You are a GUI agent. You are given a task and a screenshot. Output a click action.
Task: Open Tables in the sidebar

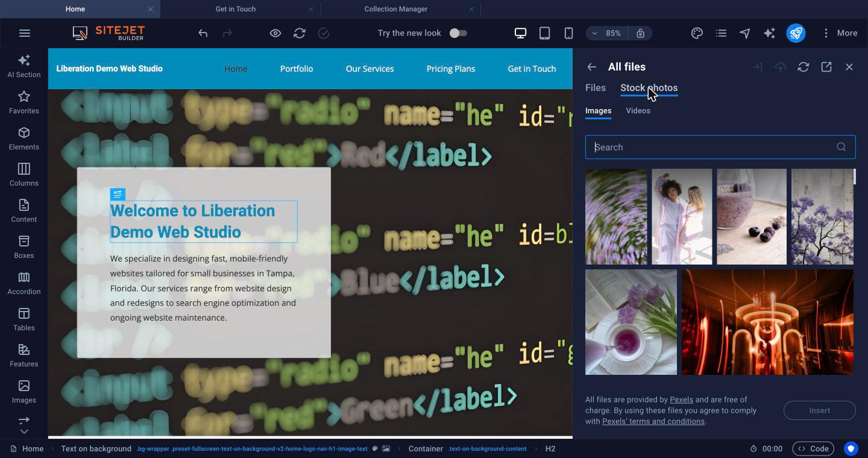point(24,319)
